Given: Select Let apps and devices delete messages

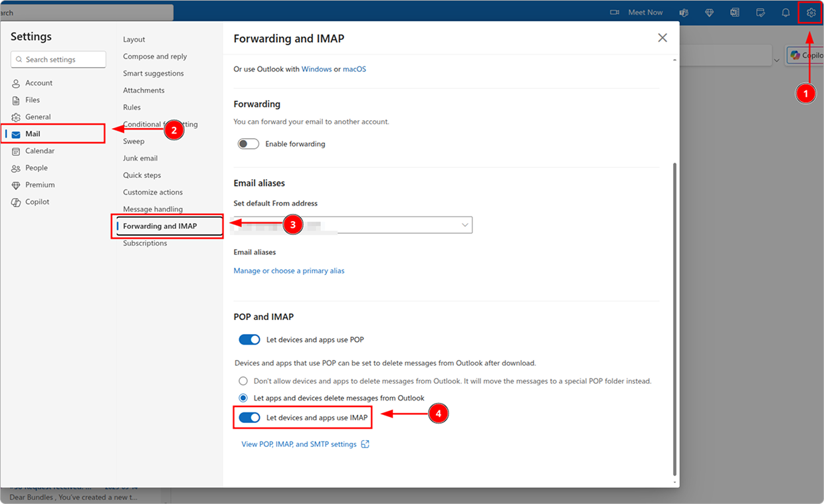Looking at the screenshot, I should pyautogui.click(x=243, y=398).
